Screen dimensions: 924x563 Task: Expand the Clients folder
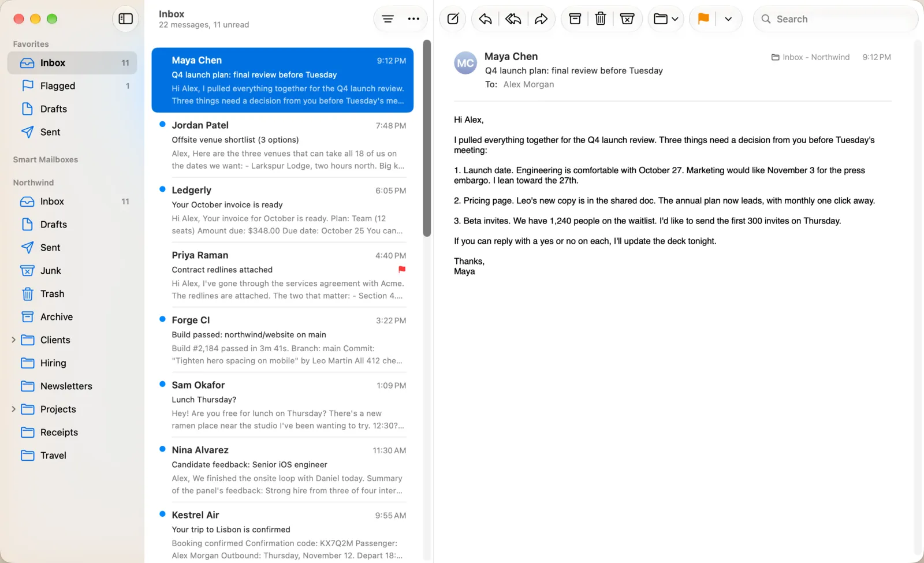point(13,340)
